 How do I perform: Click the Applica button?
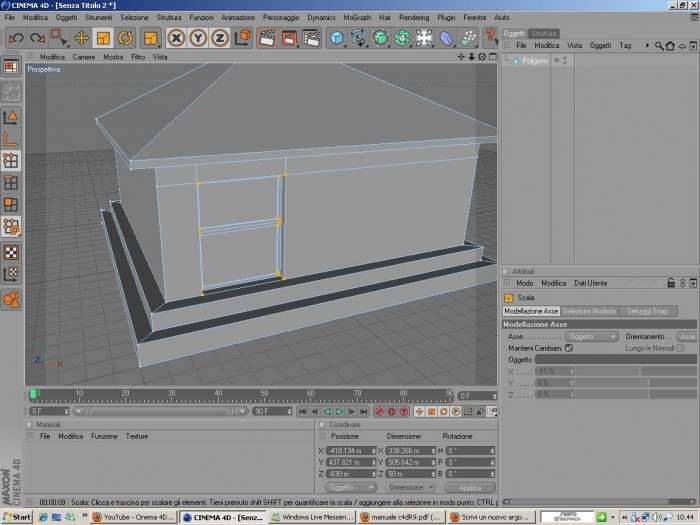(x=470, y=488)
